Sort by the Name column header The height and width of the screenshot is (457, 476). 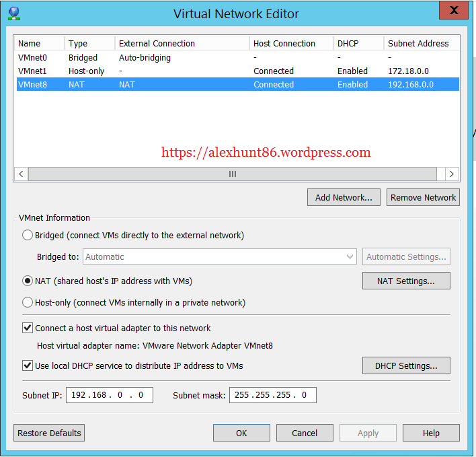(40, 44)
